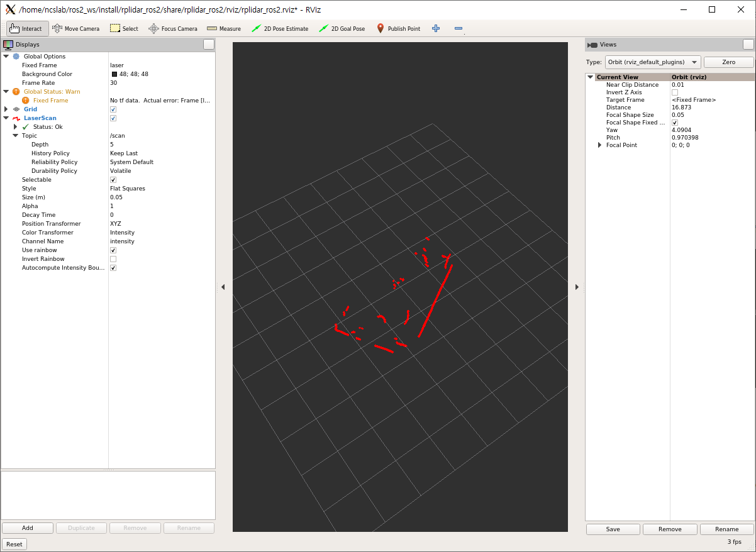Open the view Type dropdown
This screenshot has height=552, width=756.
[x=653, y=62]
